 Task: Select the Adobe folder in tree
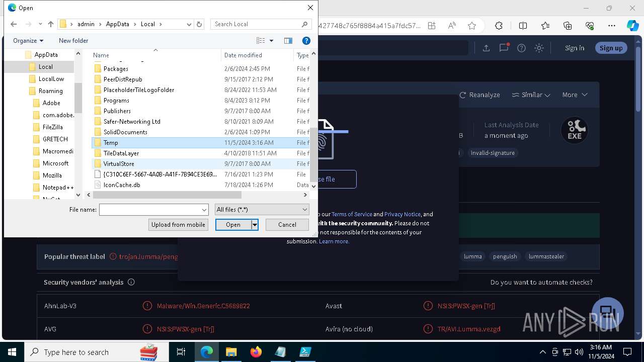[51, 103]
